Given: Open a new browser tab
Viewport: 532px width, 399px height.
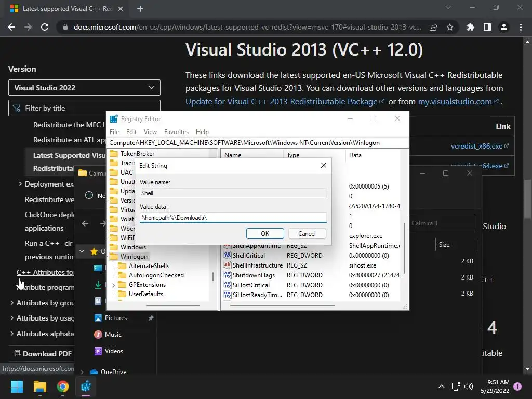Looking at the screenshot, I should 140,9.
